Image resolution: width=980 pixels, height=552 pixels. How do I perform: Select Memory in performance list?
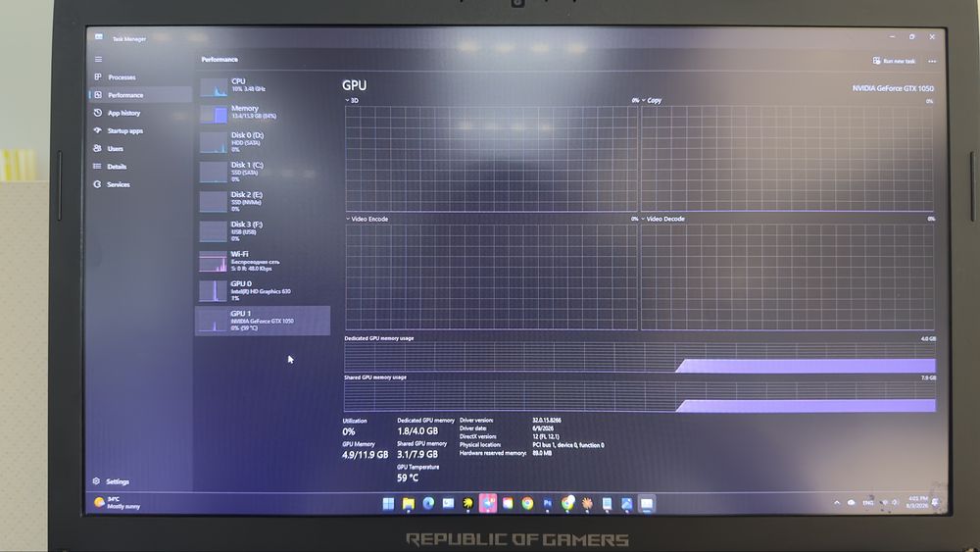coord(263,113)
